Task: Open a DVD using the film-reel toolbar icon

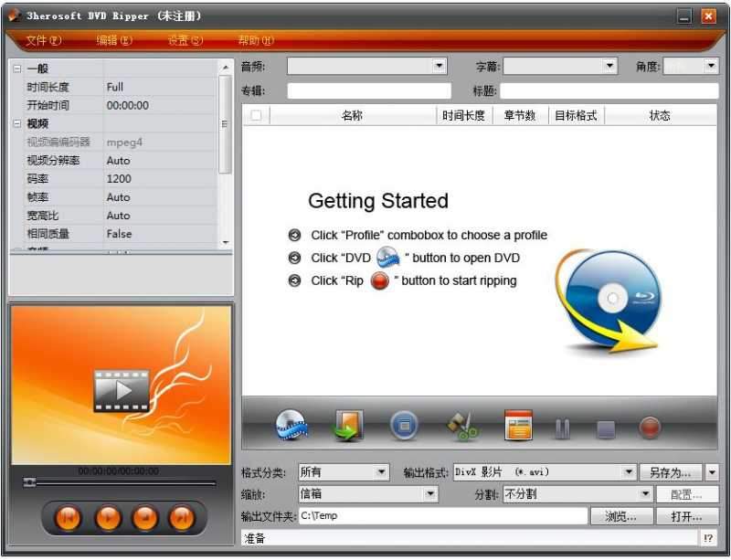Action: pos(292,426)
